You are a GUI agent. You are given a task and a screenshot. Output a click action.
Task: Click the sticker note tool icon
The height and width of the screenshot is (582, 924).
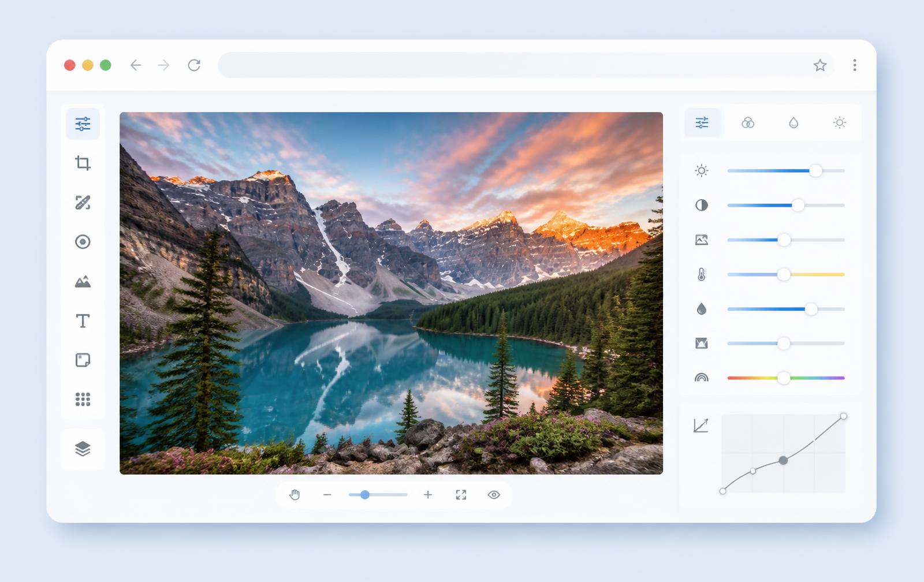click(83, 360)
